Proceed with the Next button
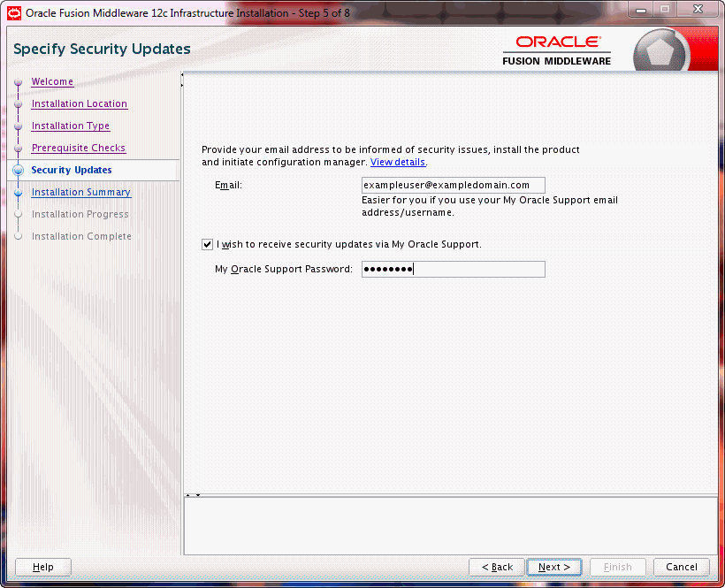The height and width of the screenshot is (588, 725). (554, 567)
